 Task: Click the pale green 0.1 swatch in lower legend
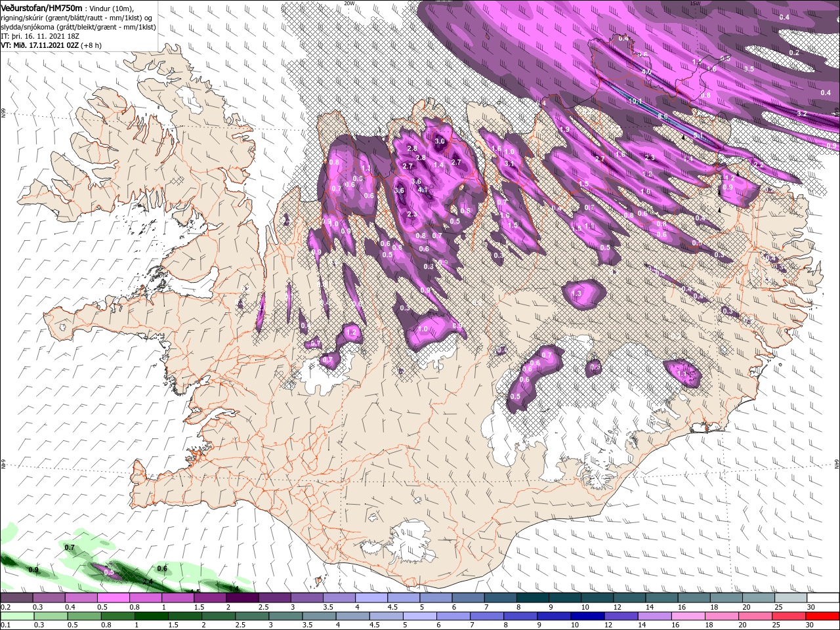click(x=17, y=616)
